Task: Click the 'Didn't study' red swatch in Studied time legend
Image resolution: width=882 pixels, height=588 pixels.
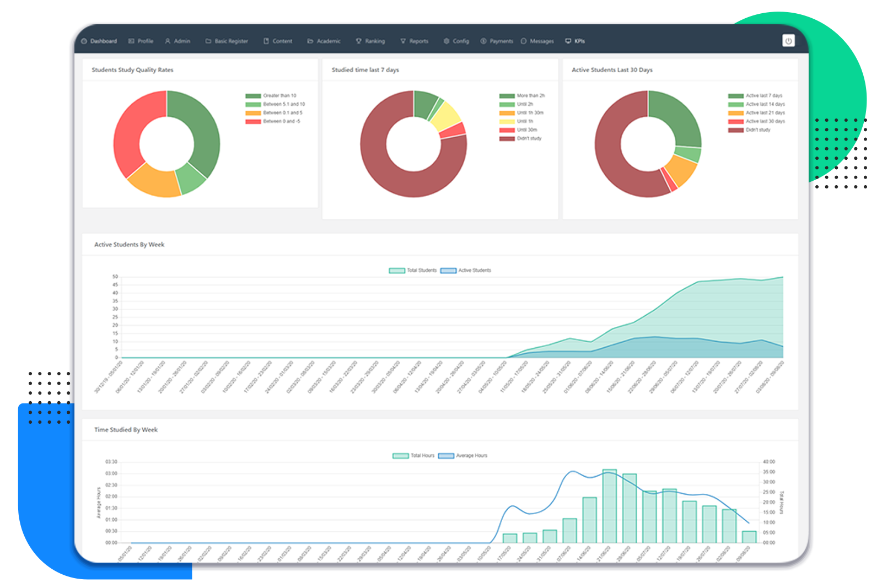Action: point(507,139)
